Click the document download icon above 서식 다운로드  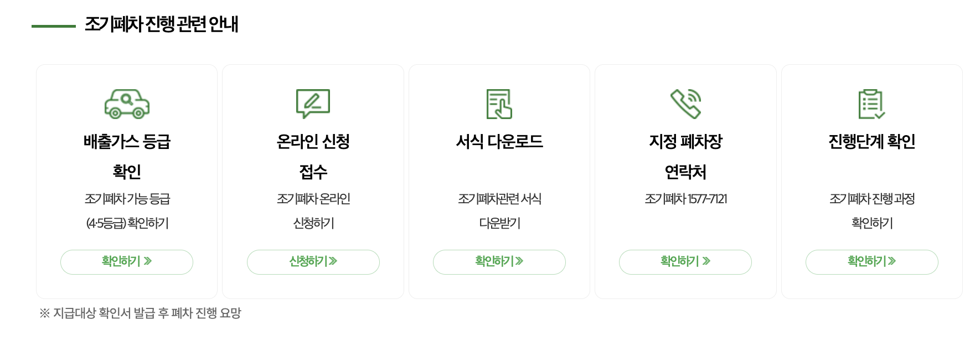pyautogui.click(x=500, y=103)
